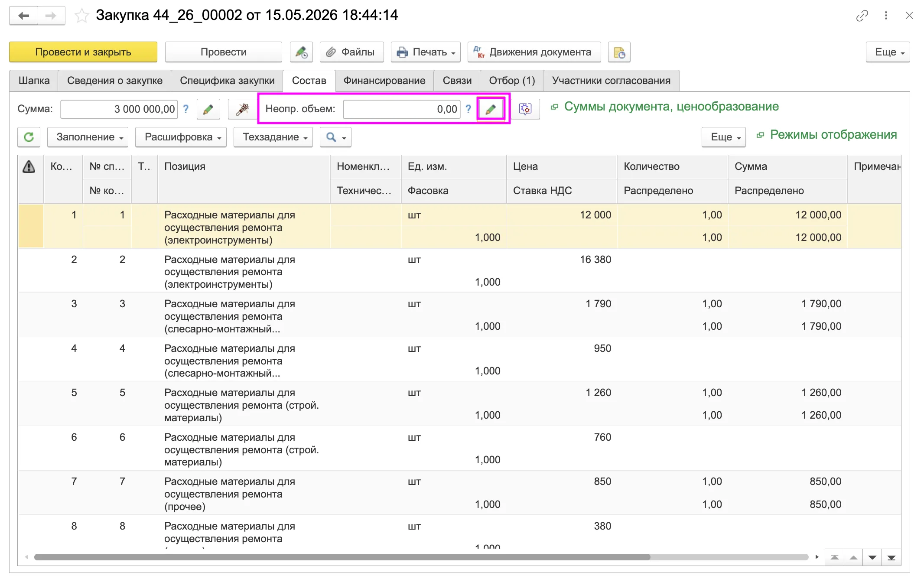Copy link using chain icon
The width and height of the screenshot is (924, 579).
click(862, 16)
